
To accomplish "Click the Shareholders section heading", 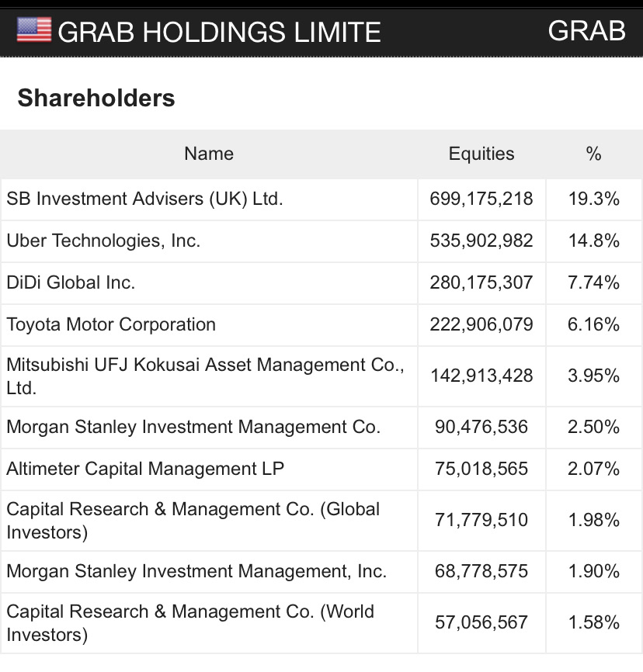I will coord(96,99).
